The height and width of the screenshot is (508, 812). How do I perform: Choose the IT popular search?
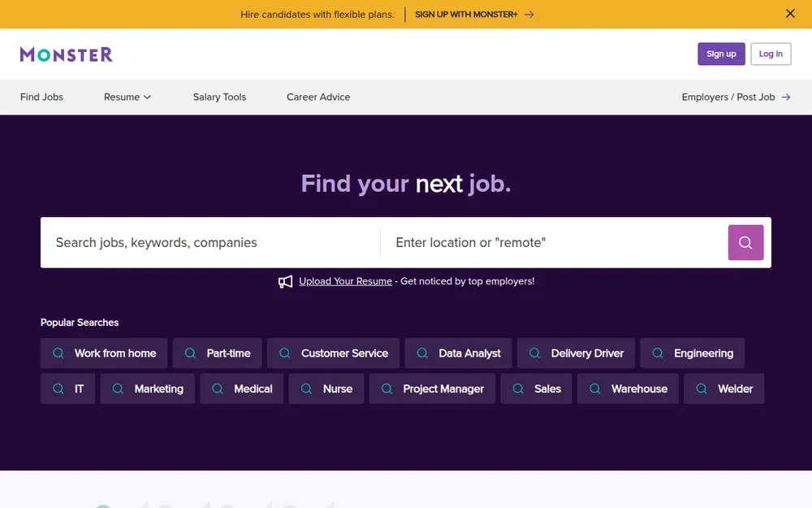(x=68, y=389)
